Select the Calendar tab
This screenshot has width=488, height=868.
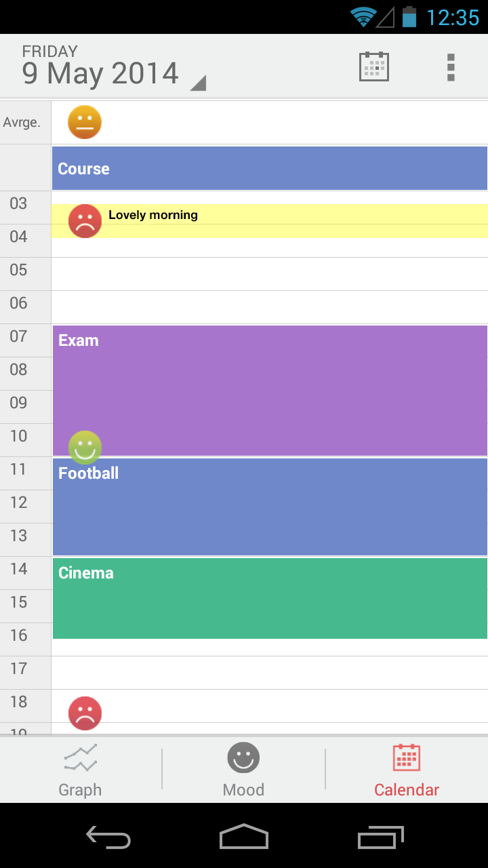click(x=407, y=770)
